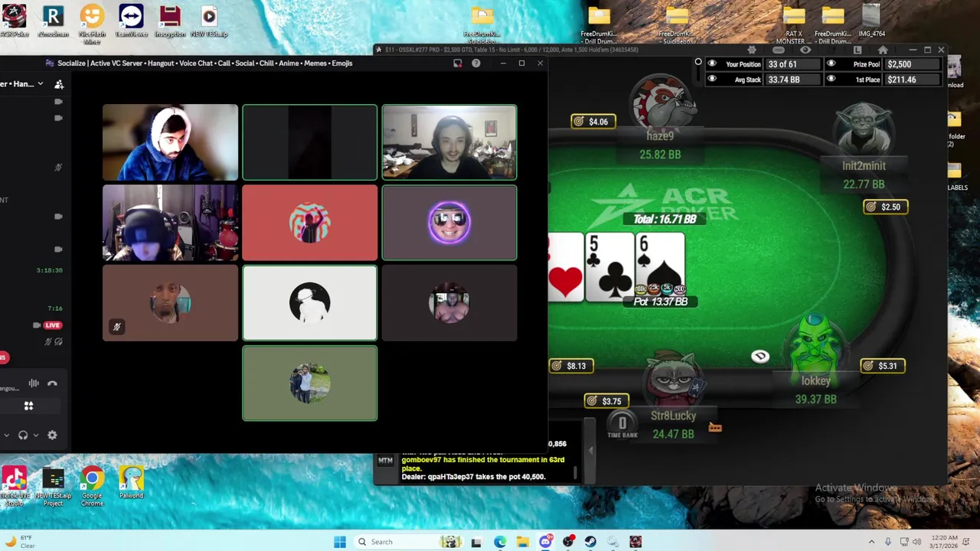Open NiceHash Miner desktop shortcut
The image size is (980, 551).
pos(92,23)
